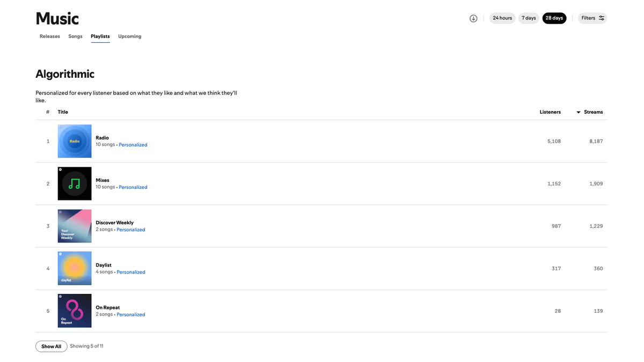Click the Algorithmic section heading
This screenshot has height=362, width=644.
coord(65,74)
